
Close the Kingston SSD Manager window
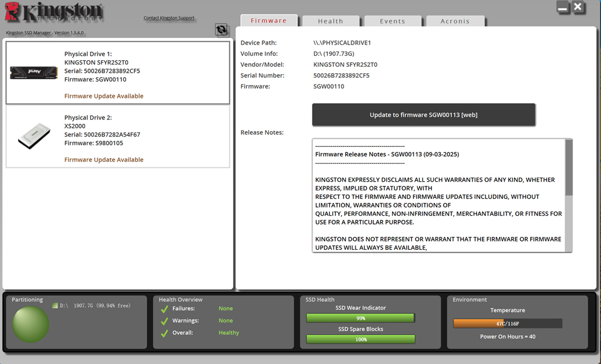[578, 7]
